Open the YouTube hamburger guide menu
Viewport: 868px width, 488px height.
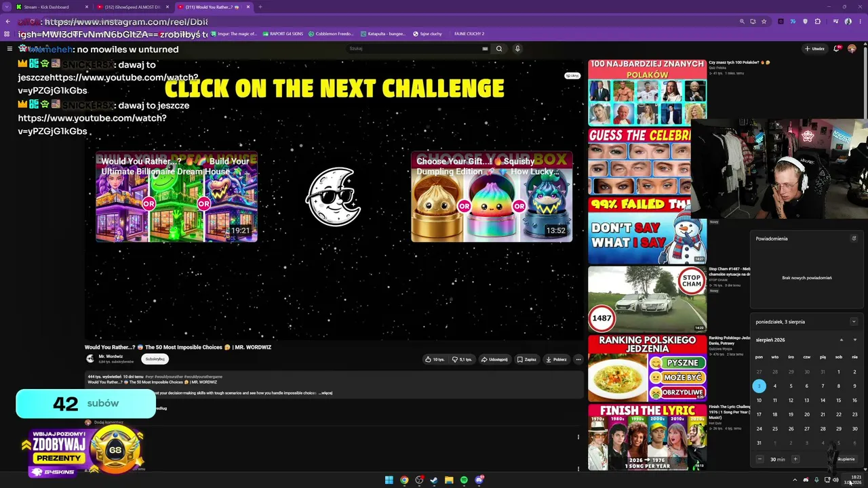9,49
